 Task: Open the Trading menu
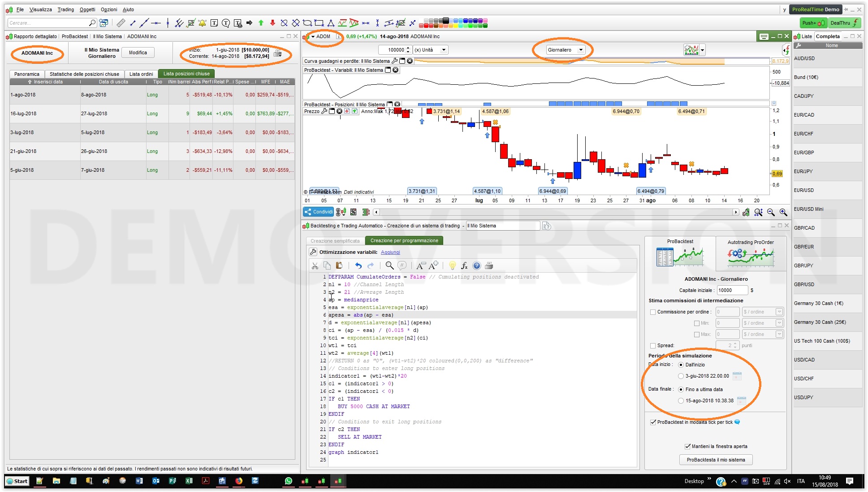point(65,9)
